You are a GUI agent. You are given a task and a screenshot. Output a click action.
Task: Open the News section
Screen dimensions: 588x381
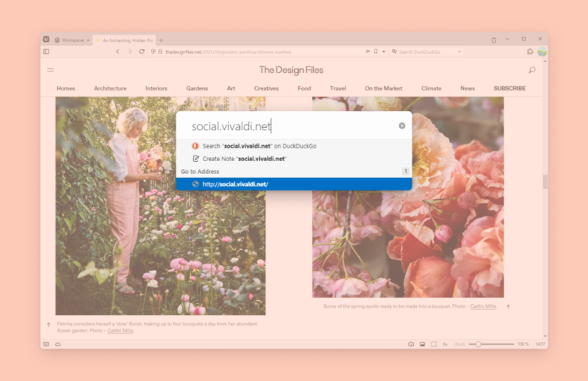pyautogui.click(x=468, y=88)
